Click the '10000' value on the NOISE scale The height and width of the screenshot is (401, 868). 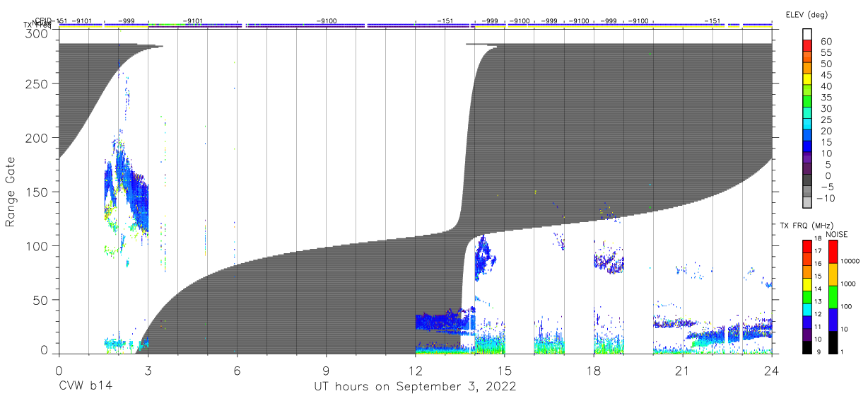[x=850, y=261]
